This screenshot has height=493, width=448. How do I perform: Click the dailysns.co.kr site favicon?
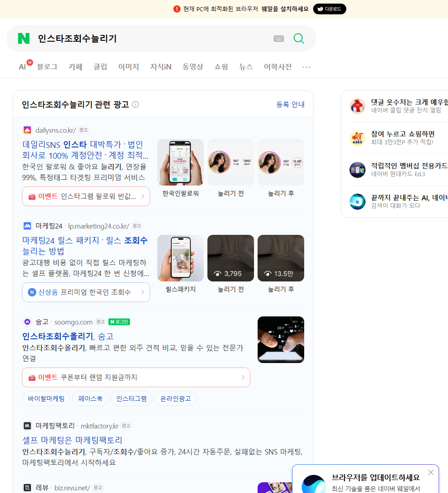[x=27, y=130]
